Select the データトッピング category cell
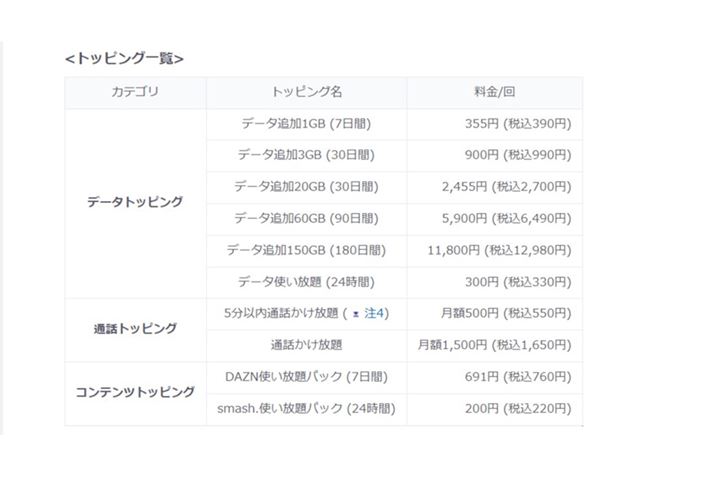 (135, 202)
